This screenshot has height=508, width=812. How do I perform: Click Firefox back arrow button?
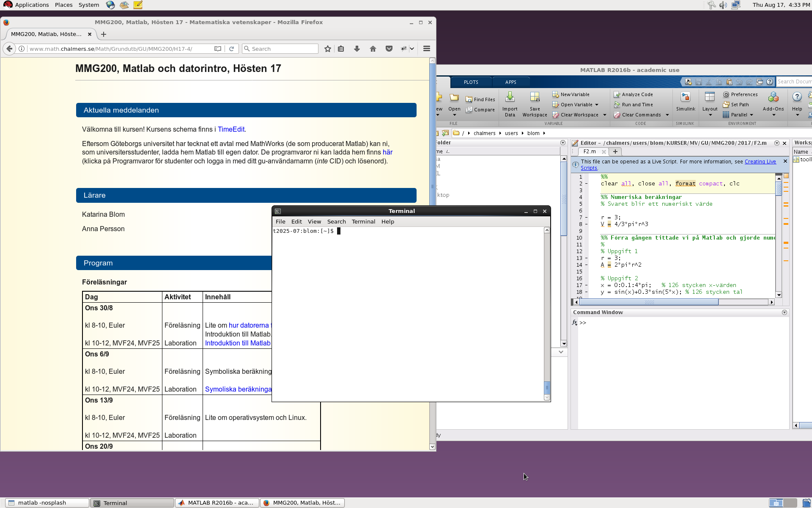pos(9,49)
